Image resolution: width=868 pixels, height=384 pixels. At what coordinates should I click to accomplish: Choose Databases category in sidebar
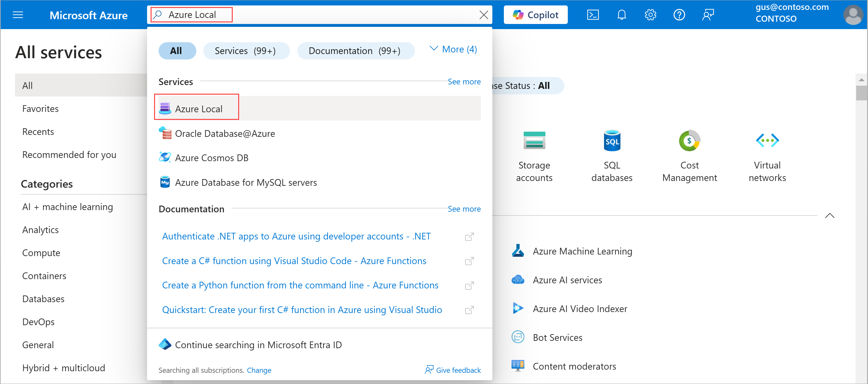(x=43, y=299)
